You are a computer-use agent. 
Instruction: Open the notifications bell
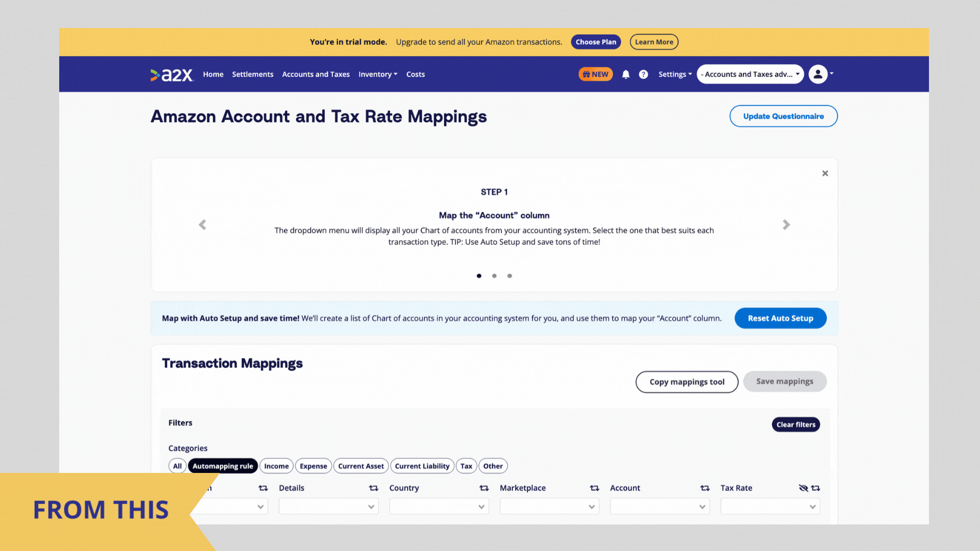coord(626,74)
